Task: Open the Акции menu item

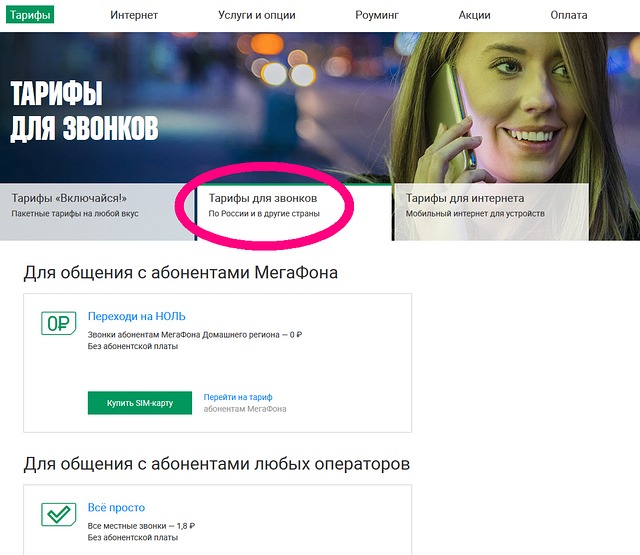Action: coord(474,15)
